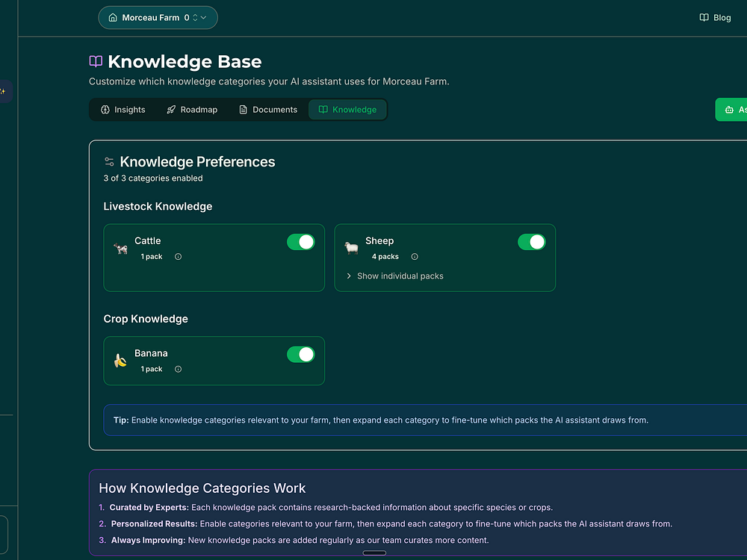Click the green assistant robot button

pyautogui.click(x=731, y=110)
